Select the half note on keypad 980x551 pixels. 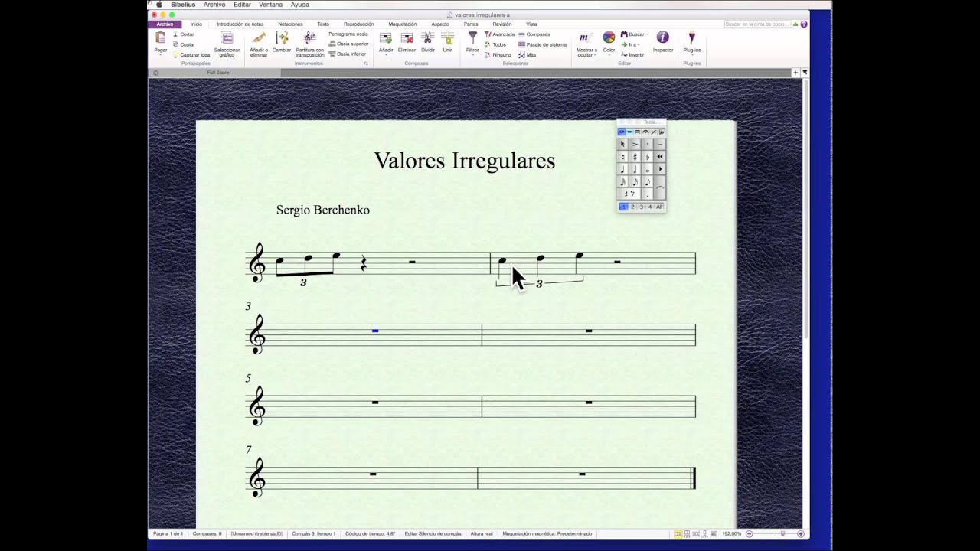[635, 168]
